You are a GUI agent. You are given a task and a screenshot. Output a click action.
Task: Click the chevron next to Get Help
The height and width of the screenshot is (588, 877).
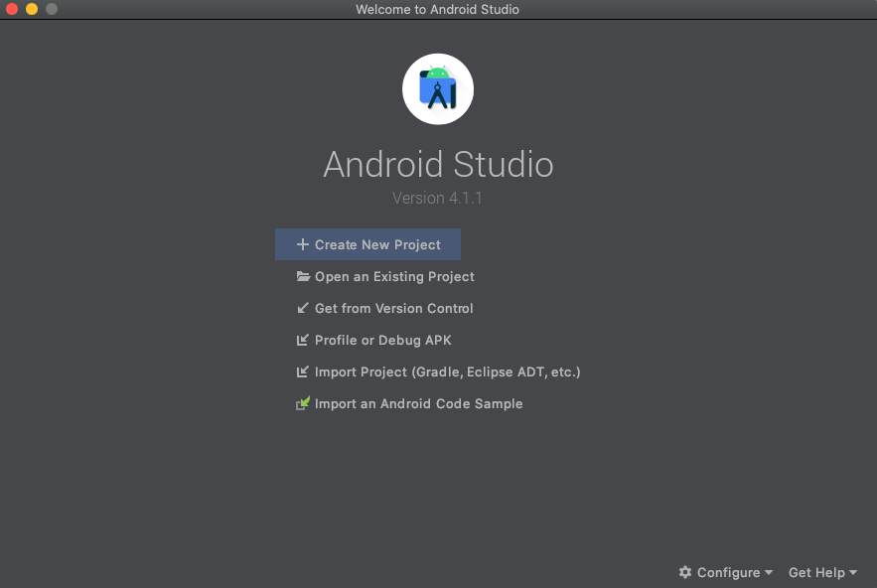[851, 573]
